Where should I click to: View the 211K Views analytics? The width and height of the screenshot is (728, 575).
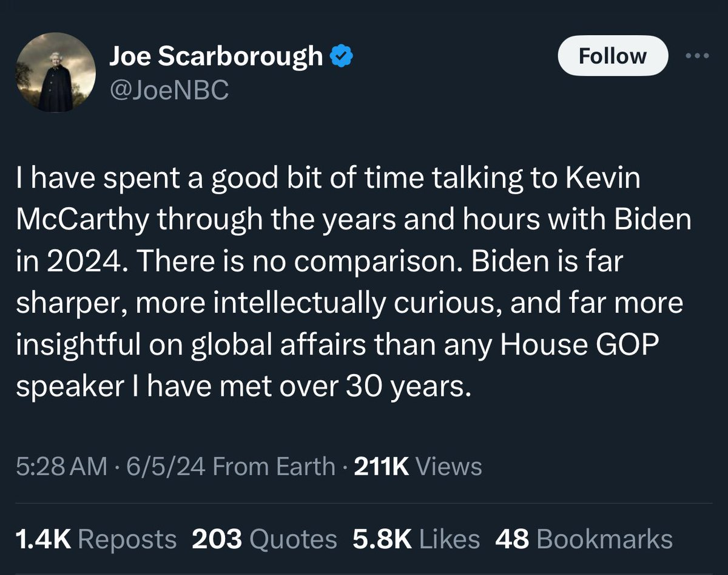pos(416,467)
